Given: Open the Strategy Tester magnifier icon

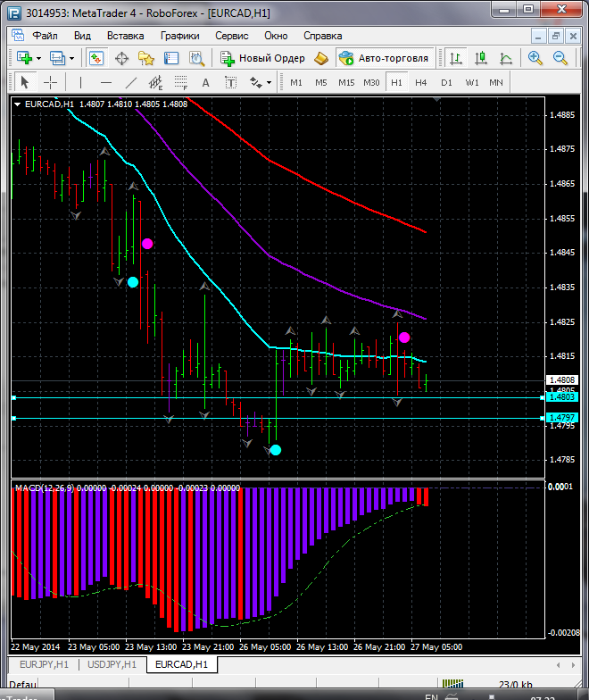Looking at the screenshot, I should point(196,59).
